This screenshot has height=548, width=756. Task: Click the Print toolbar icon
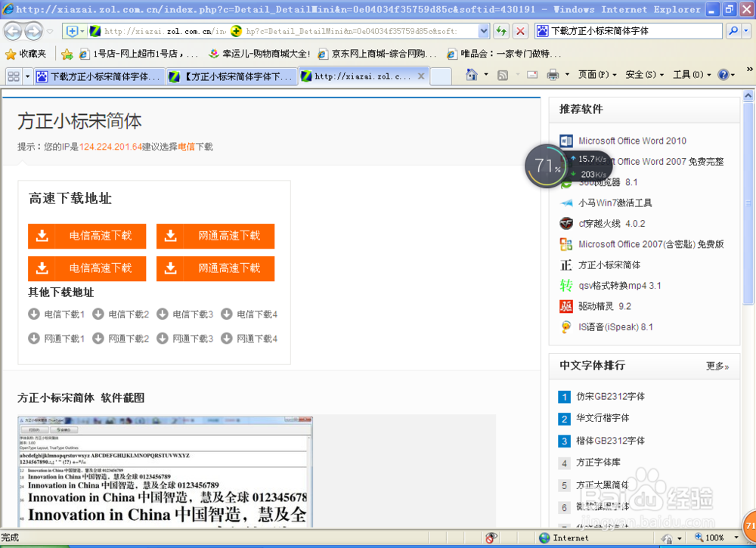(553, 75)
